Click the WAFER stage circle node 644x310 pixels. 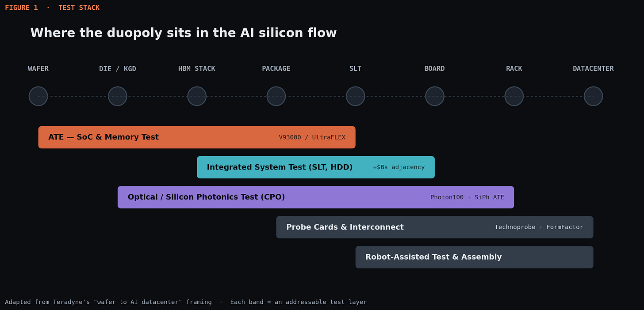coord(38,96)
